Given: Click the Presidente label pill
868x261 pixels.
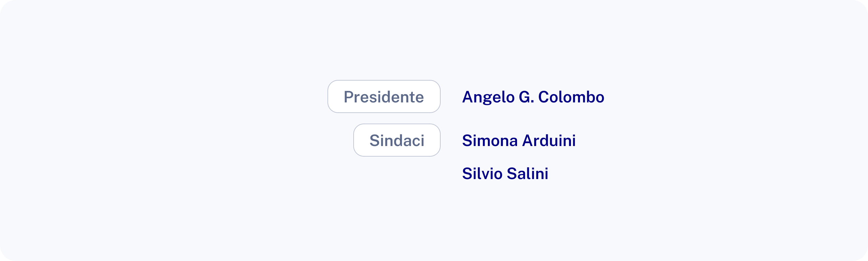Looking at the screenshot, I should (x=384, y=96).
